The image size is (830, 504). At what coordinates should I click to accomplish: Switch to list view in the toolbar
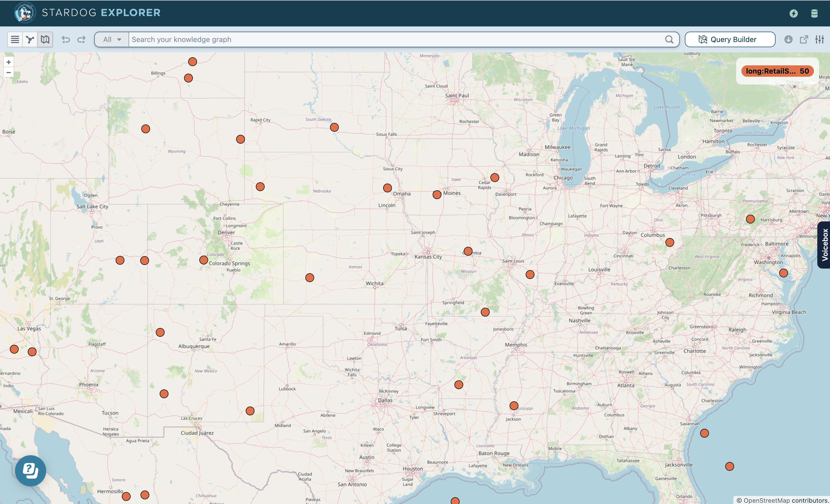click(15, 39)
